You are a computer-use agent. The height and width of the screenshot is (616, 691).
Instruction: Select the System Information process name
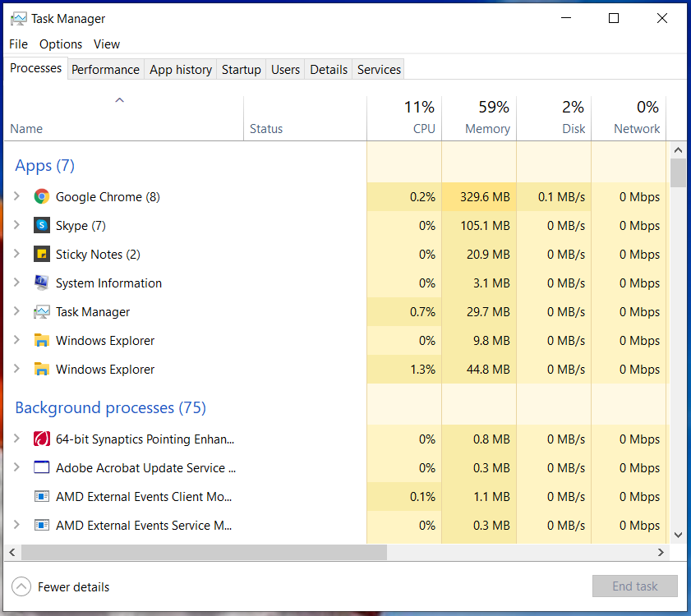pyautogui.click(x=108, y=283)
